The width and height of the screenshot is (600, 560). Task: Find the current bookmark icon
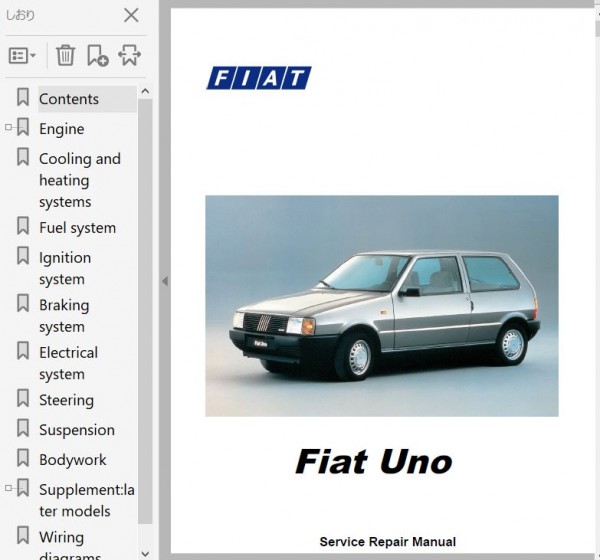129,56
